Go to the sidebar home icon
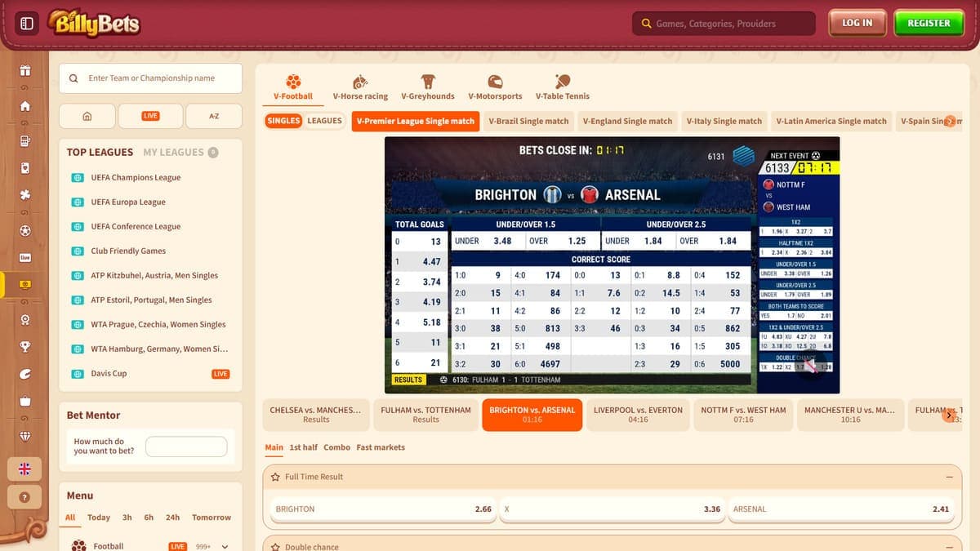The image size is (980, 551). coord(25,105)
